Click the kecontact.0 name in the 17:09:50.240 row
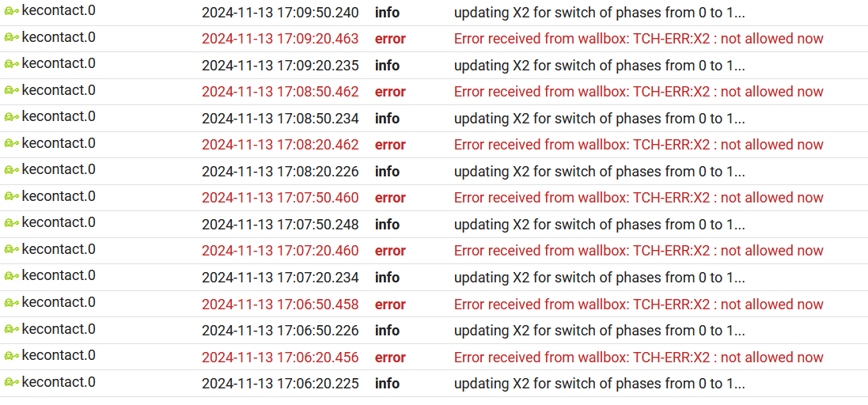Screen dimensions: 868x405 [x=59, y=10]
